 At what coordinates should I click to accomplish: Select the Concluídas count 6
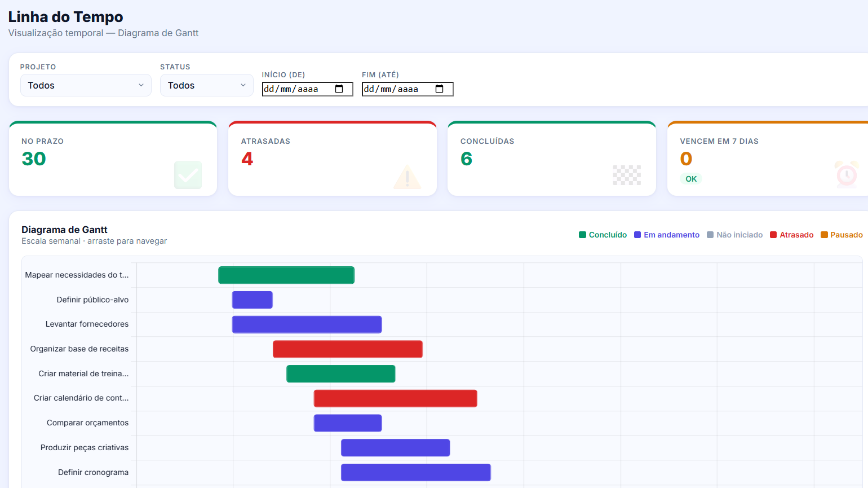click(x=466, y=159)
